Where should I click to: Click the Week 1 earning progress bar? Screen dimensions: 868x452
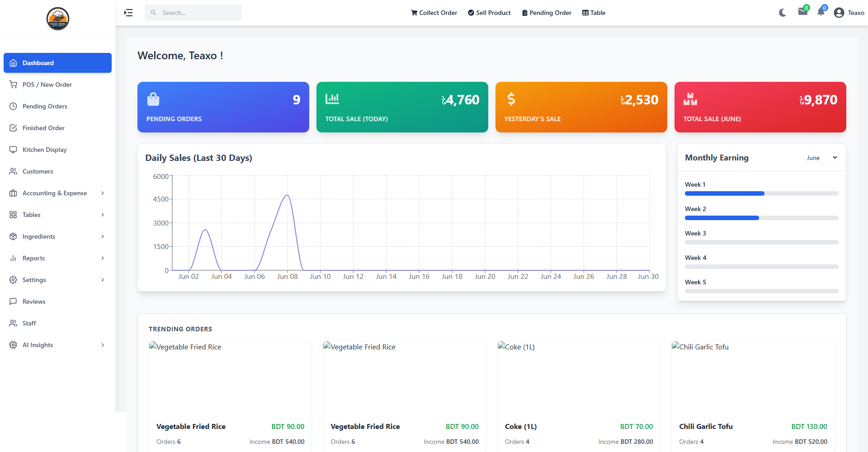(761, 193)
